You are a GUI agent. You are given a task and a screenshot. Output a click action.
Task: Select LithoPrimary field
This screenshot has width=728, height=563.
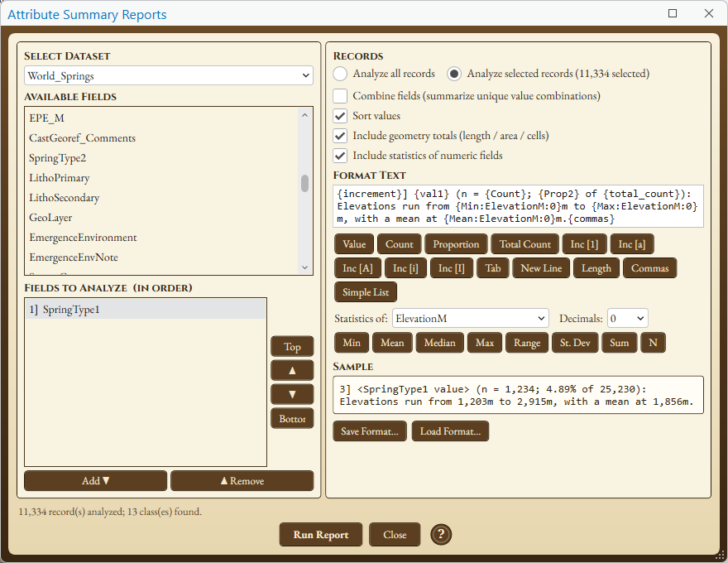pyautogui.click(x=161, y=178)
